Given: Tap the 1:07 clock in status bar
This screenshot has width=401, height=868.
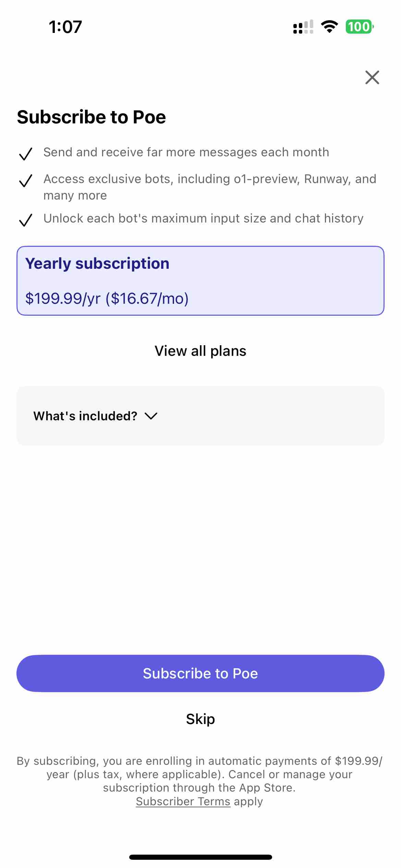Looking at the screenshot, I should 65,27.
